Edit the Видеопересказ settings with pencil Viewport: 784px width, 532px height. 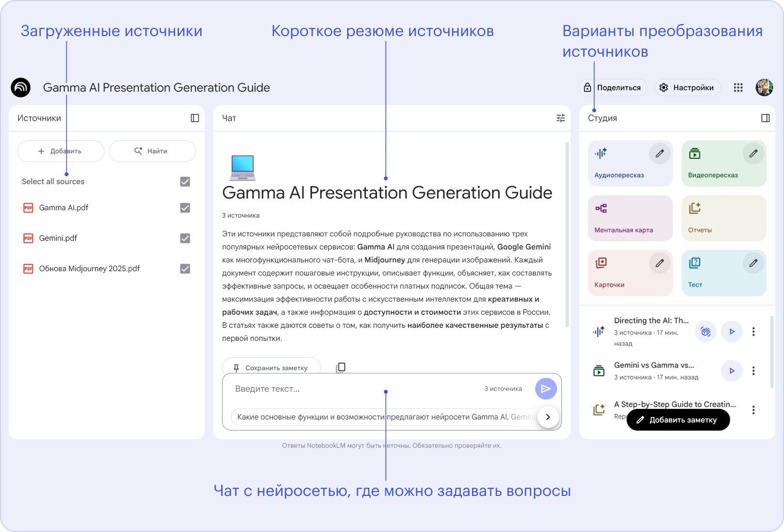(x=754, y=154)
